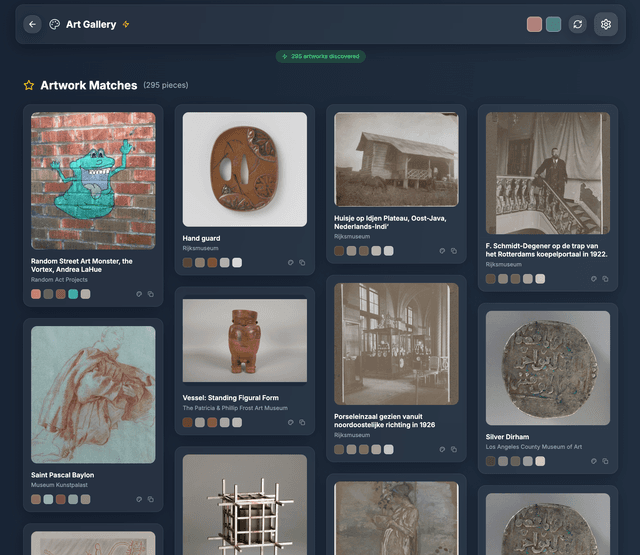
Task: Use palette icon on Huisje op Idjen Plateau card
Action: coord(442,251)
